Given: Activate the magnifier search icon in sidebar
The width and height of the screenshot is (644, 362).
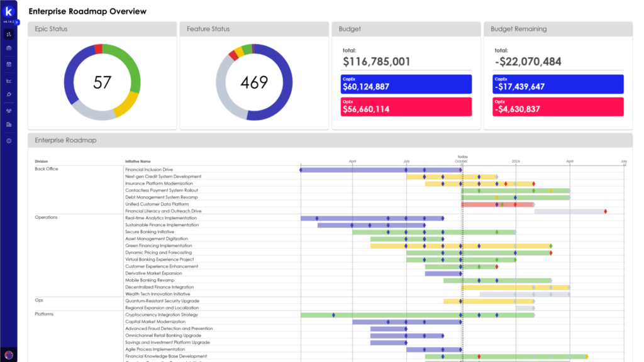Looking at the screenshot, I should [9, 94].
